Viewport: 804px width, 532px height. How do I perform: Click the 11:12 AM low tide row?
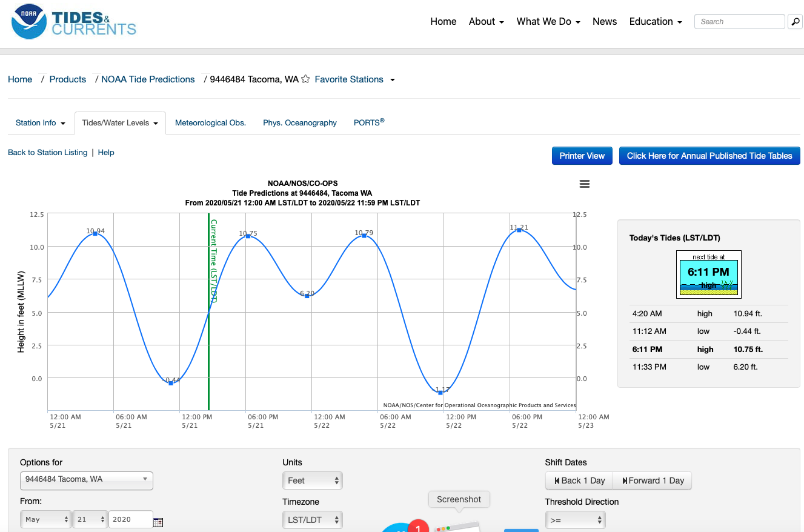coord(709,331)
